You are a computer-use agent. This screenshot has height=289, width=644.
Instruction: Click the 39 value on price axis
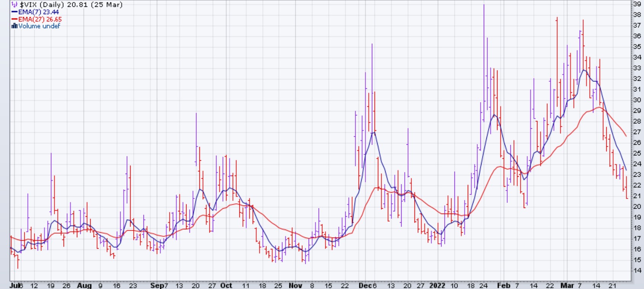(637, 4)
